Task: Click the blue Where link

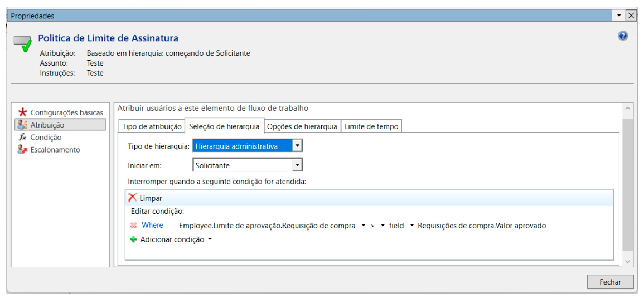Action: (x=152, y=225)
